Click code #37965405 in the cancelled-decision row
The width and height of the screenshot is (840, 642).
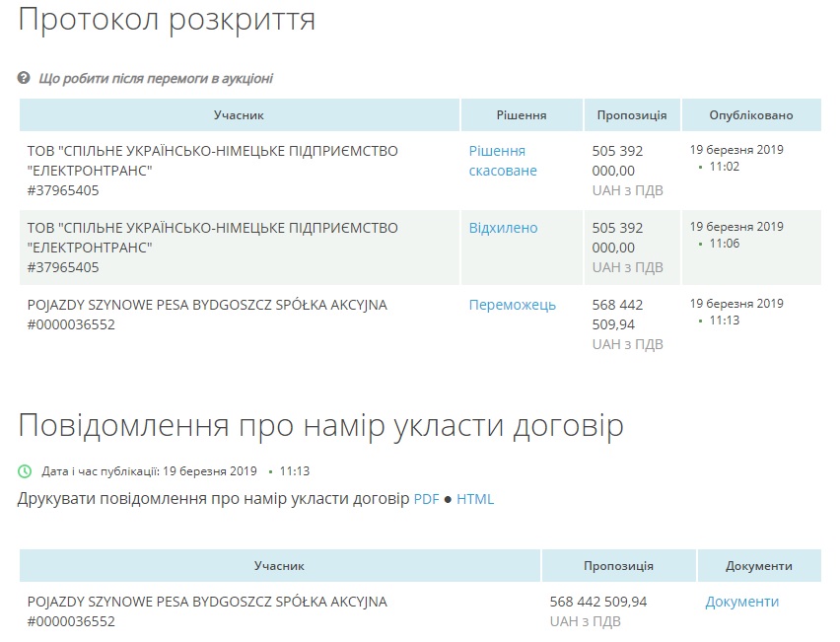63,190
